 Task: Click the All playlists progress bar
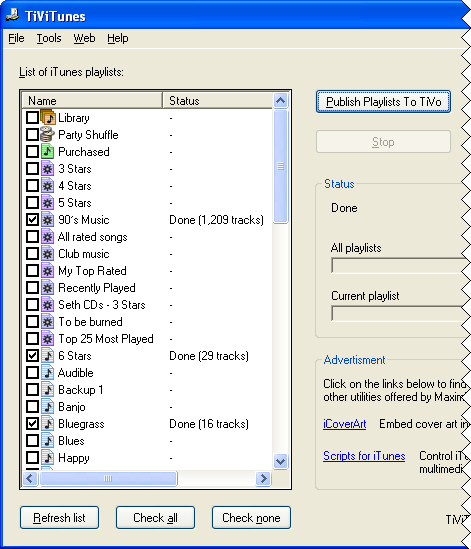pos(399,266)
